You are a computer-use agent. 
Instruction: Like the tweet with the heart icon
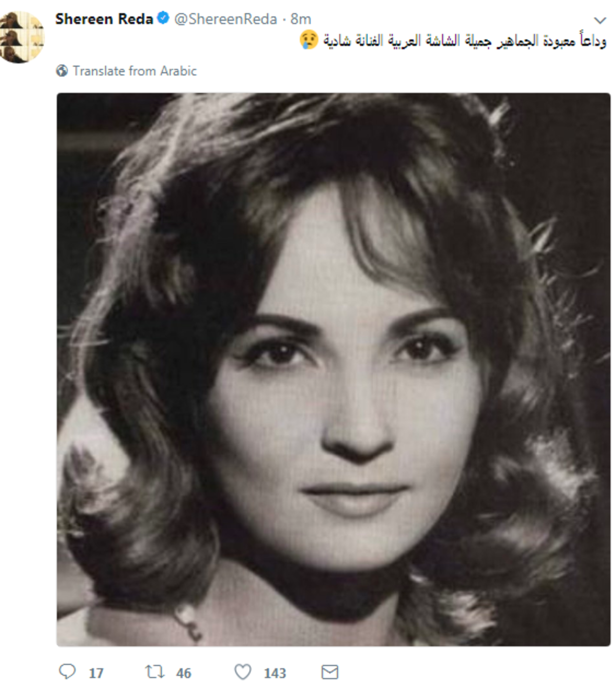243,672
